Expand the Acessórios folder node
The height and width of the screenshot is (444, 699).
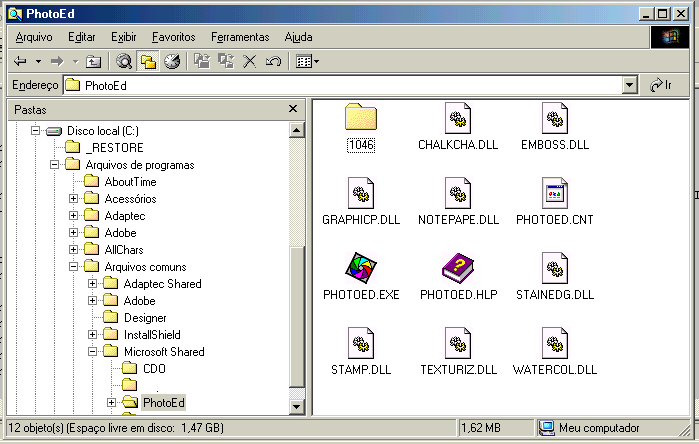coord(74,199)
